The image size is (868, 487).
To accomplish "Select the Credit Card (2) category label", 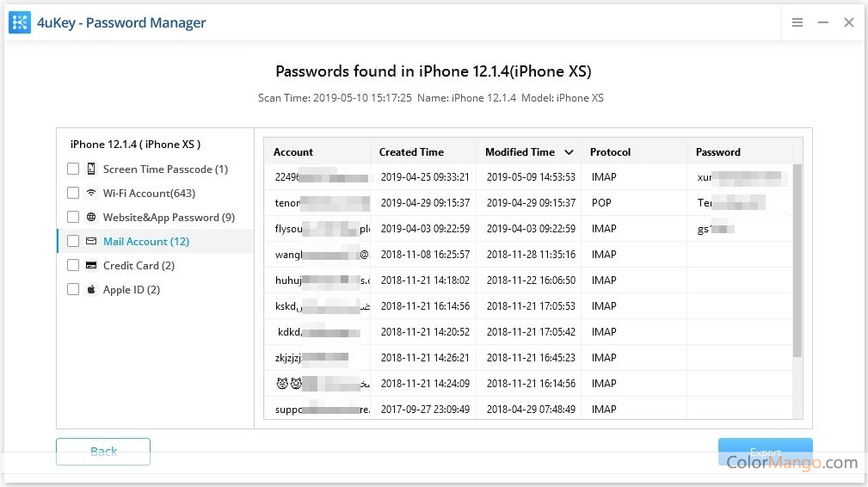I will 139,266.
